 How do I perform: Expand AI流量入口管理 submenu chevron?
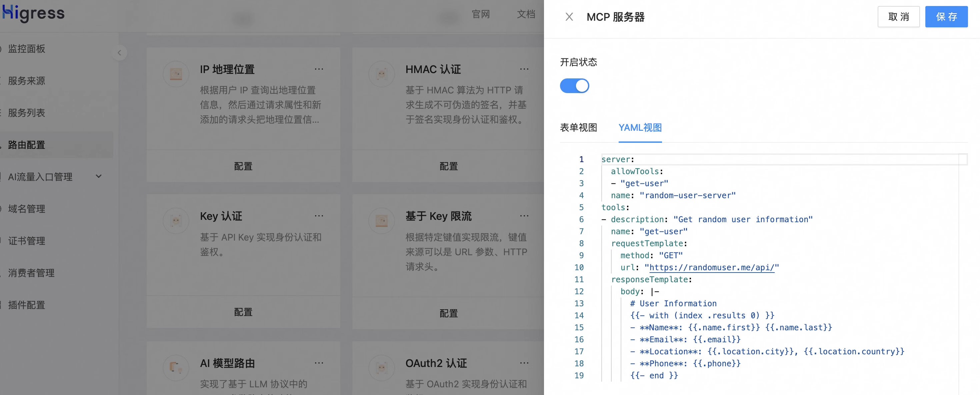pos(99,176)
